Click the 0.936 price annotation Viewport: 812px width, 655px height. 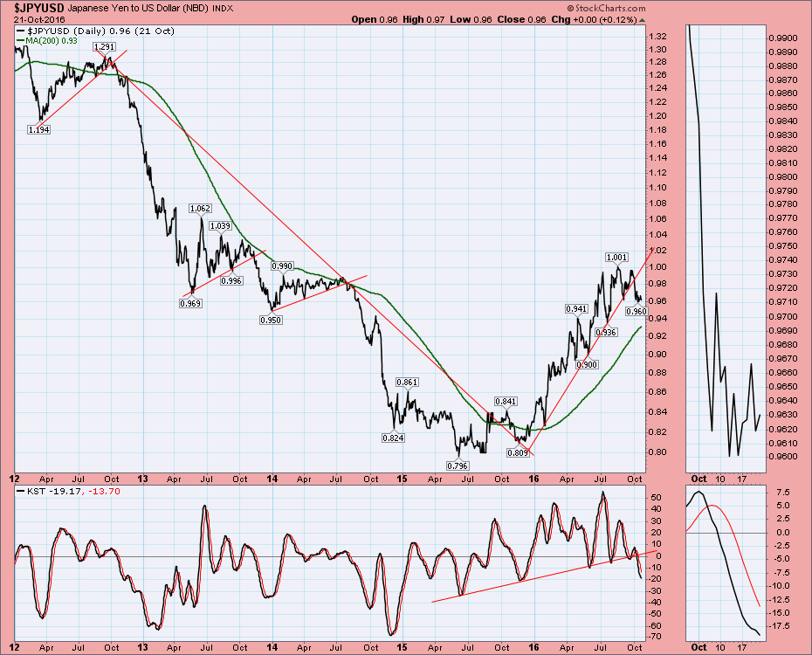(x=606, y=333)
